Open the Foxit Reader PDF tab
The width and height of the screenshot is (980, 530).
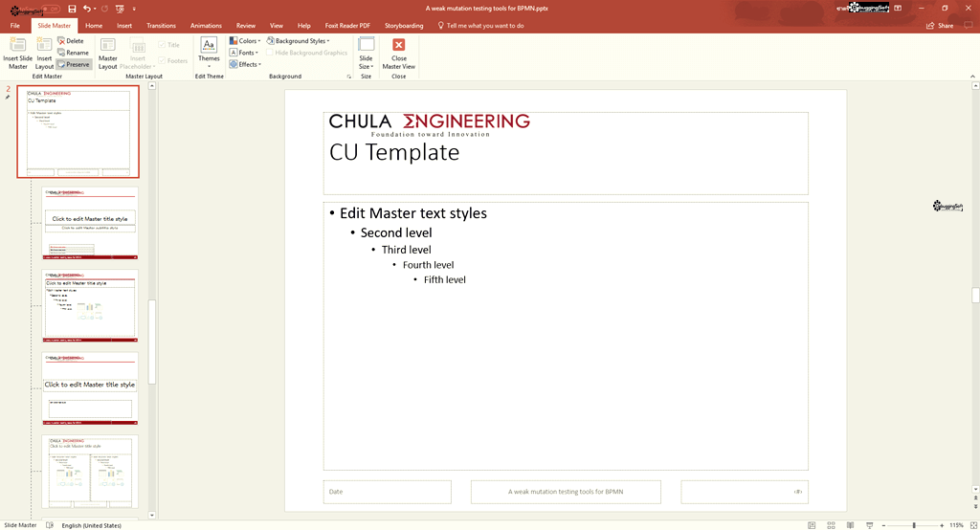347,26
